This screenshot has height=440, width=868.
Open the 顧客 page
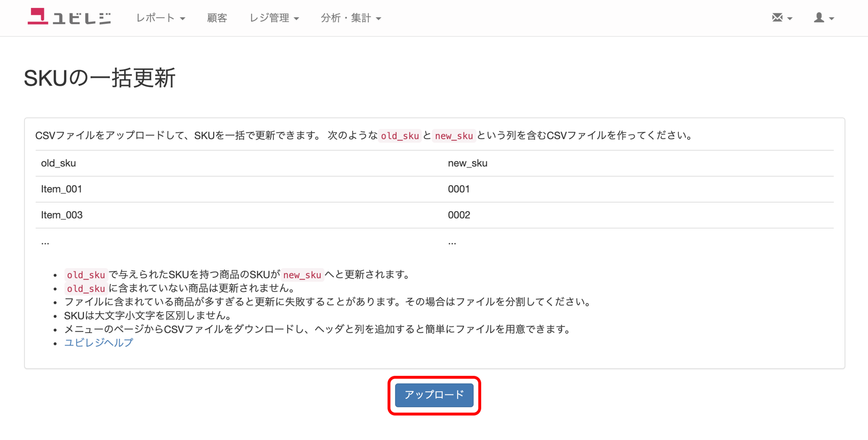click(217, 18)
